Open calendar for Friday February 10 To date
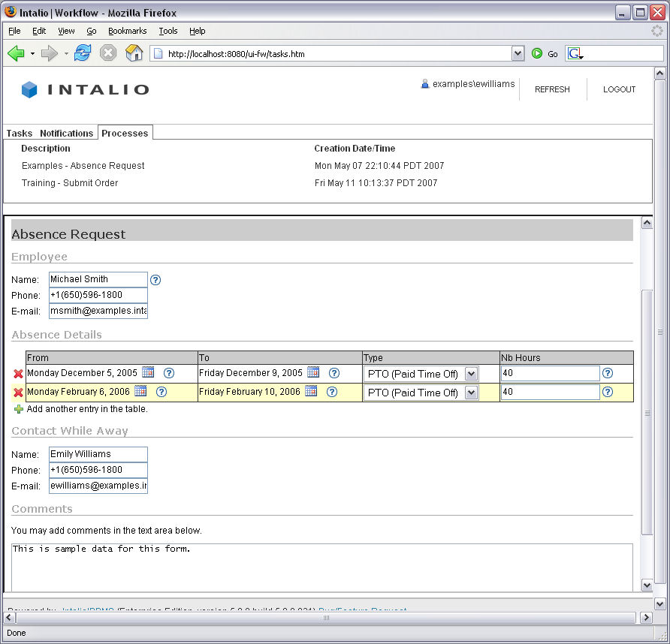The image size is (670, 644). 311,391
